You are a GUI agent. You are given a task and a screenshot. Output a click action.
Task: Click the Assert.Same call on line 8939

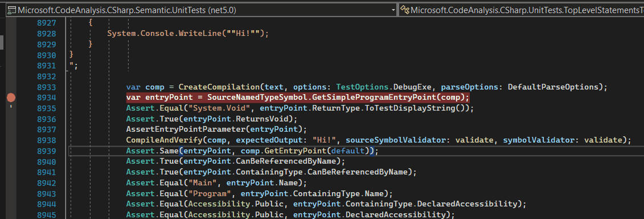153,151
